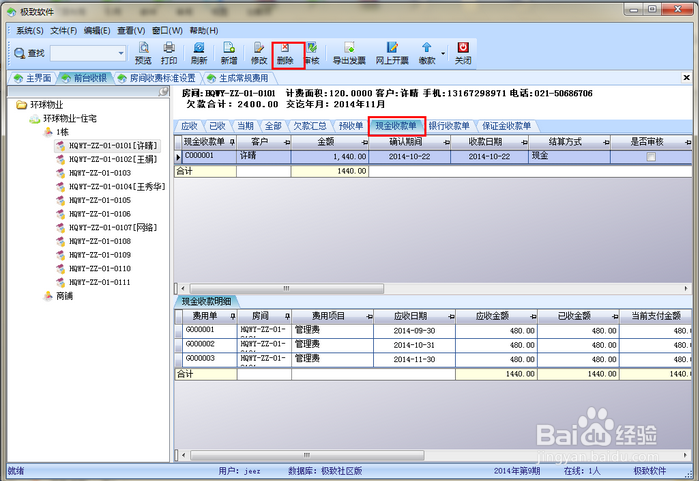699x481 pixels.
Task: Open the 查看(V) menu
Action: tap(131, 30)
